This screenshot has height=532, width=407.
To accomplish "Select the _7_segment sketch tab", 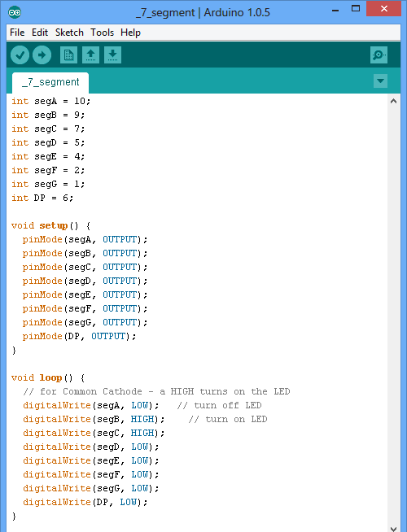I will coord(50,82).
